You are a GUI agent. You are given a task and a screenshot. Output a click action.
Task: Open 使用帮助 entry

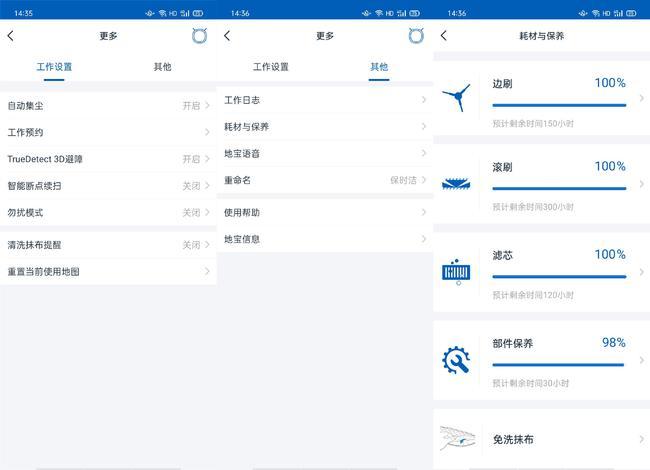pos(325,213)
